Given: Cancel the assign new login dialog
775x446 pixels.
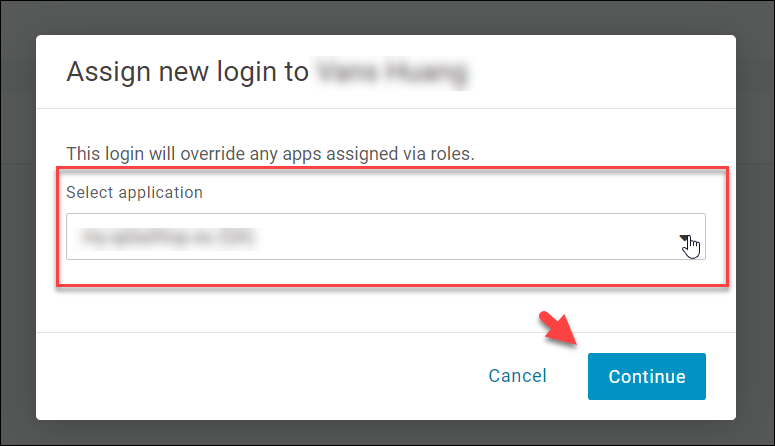Looking at the screenshot, I should click(x=517, y=376).
